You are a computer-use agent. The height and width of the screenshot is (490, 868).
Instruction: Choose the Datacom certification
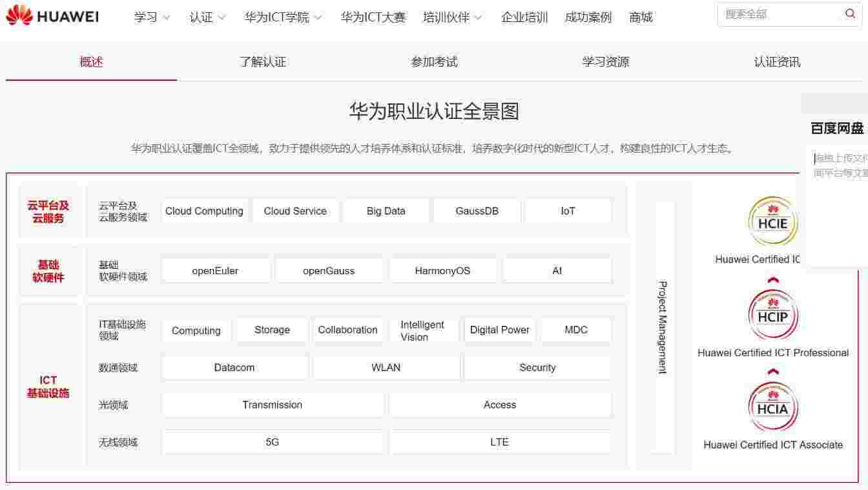tap(234, 368)
